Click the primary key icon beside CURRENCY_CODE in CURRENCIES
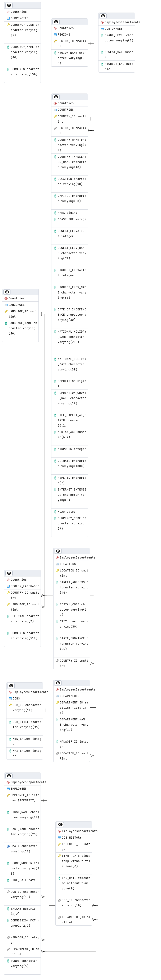Screen dimensions: 161x980 point(8,25)
